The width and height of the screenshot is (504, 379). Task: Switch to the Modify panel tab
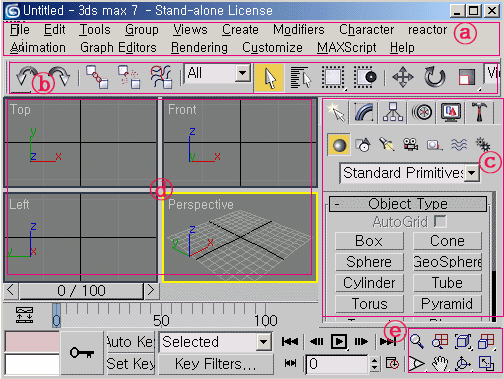point(363,112)
